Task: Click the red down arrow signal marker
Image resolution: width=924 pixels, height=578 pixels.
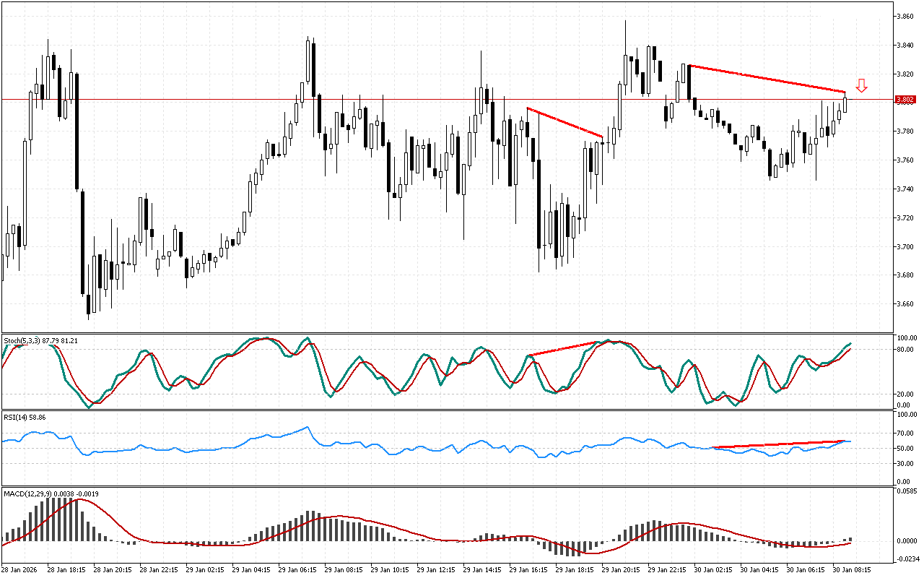Action: (x=861, y=86)
